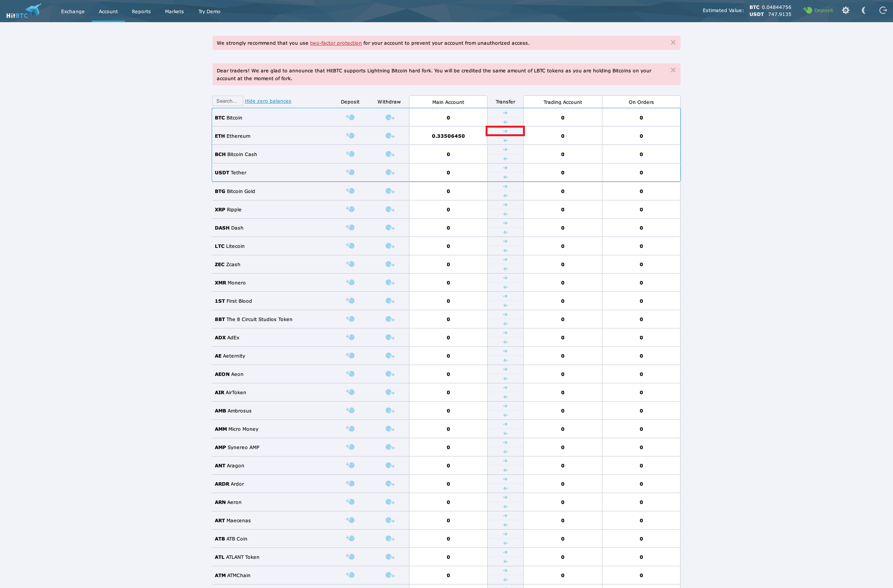Deposit icon for USDT Tether
This screenshot has height=588, width=893.
click(x=350, y=172)
